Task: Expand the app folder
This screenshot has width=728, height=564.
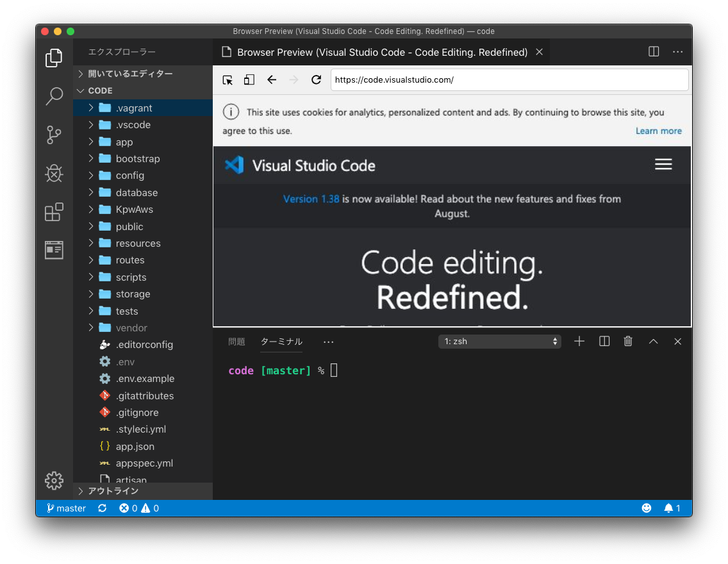Action: pos(143,142)
